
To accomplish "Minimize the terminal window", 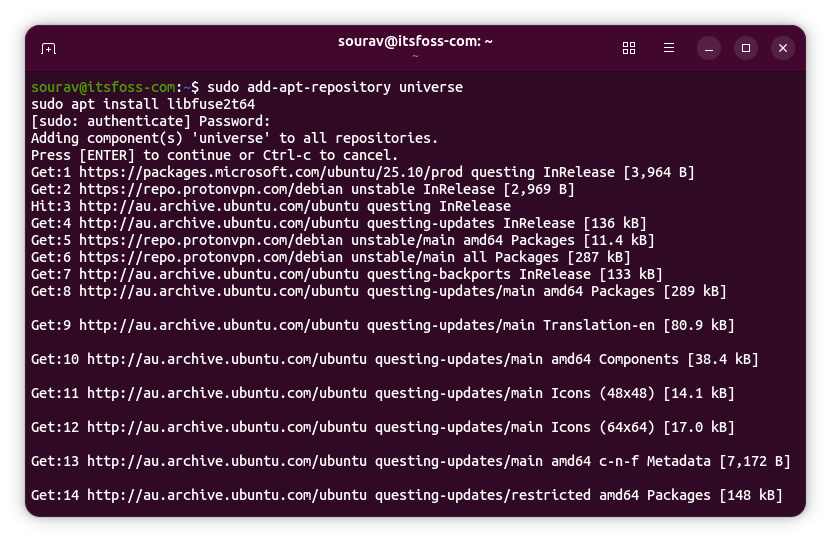I will (708, 48).
